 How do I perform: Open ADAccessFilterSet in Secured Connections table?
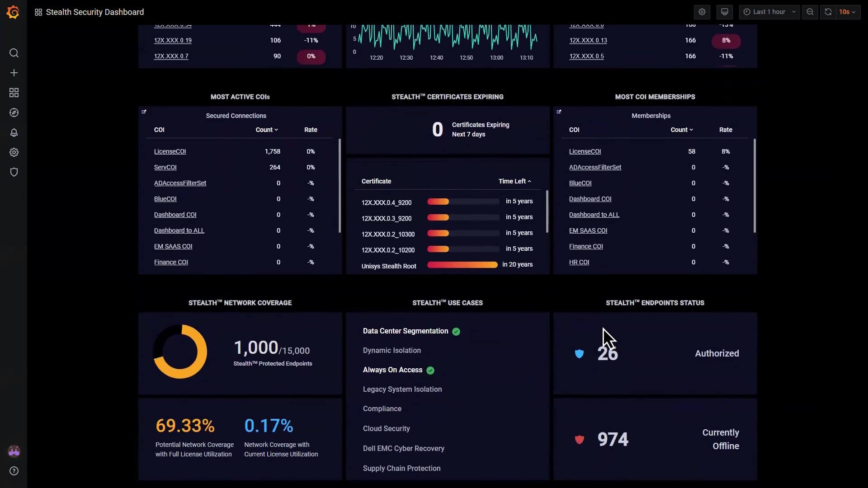pyautogui.click(x=180, y=183)
